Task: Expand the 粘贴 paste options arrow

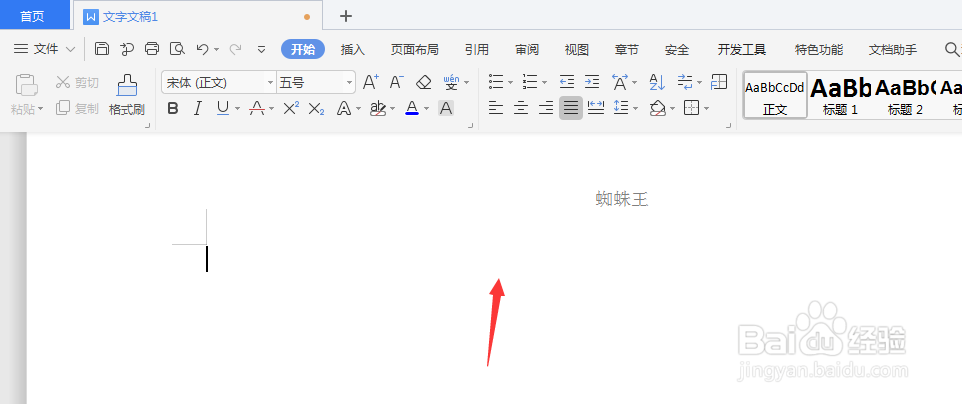Action: tap(40, 109)
